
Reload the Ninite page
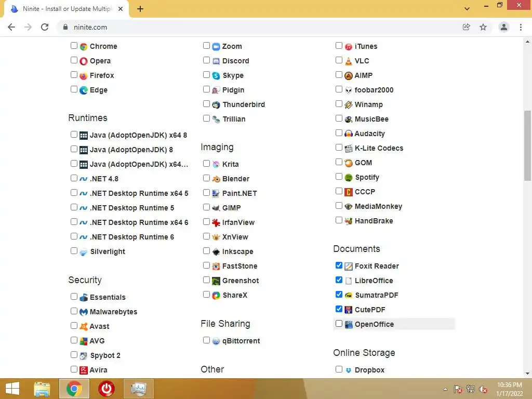point(45,27)
